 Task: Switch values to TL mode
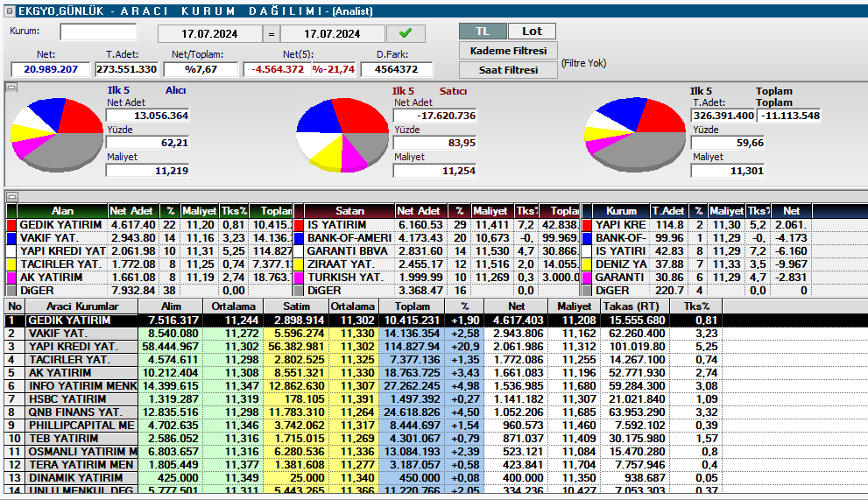point(482,31)
